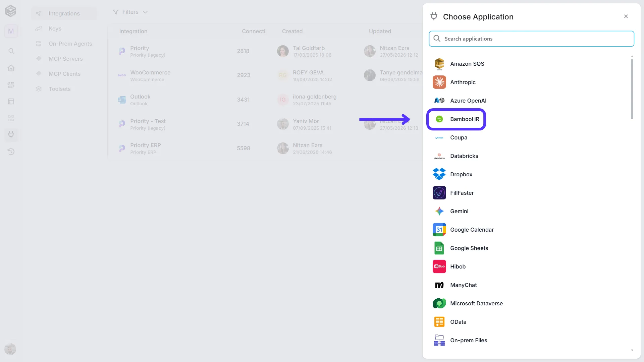Select the FillFaster icon
The image size is (644, 362).
point(439,193)
